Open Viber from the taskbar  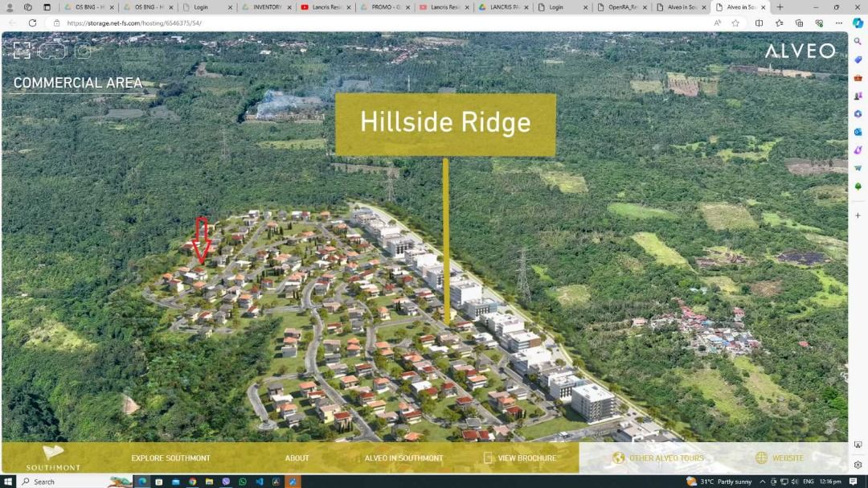click(226, 482)
